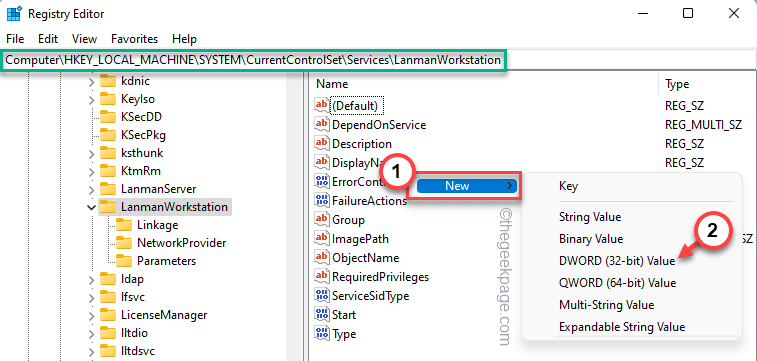Click the registry path address bar
This screenshot has width=757, height=361.
(x=378, y=60)
